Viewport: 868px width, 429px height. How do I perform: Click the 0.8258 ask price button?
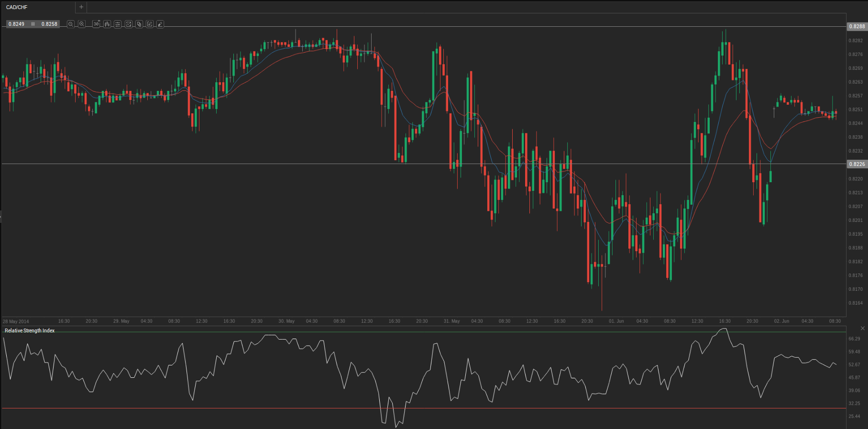pyautogui.click(x=49, y=24)
